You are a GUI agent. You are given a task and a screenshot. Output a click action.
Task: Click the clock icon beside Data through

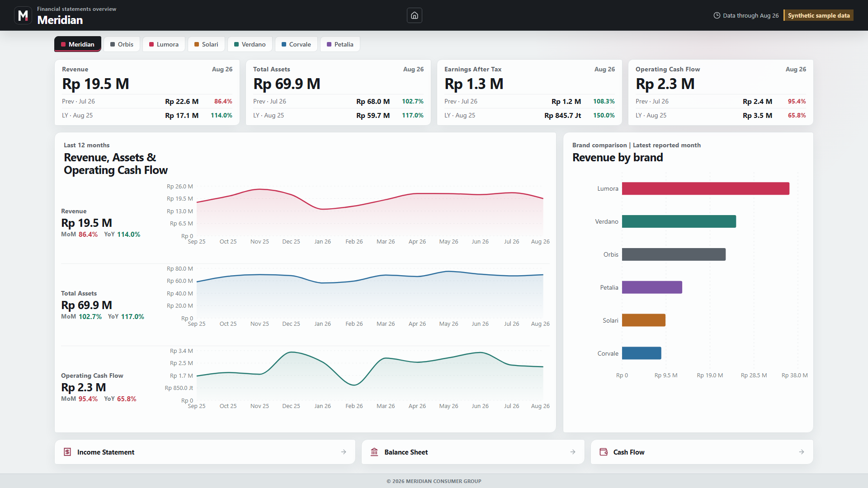coord(717,15)
